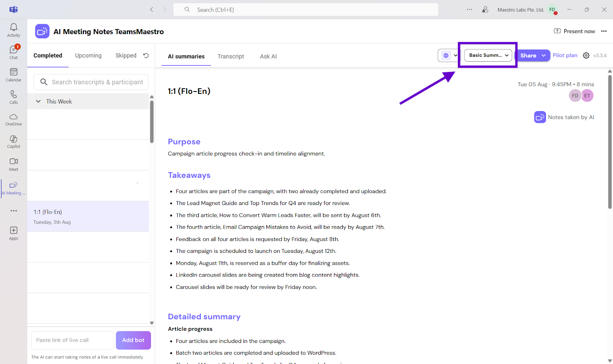Click the meeting list scrollbar thumb
This screenshot has width=613, height=364.
152,121
